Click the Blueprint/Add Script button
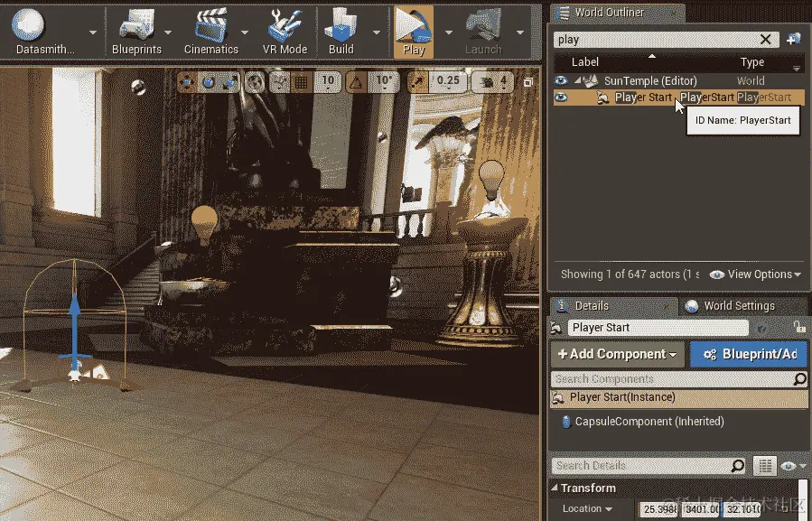Viewport: 812px width, 521px height. pos(749,354)
